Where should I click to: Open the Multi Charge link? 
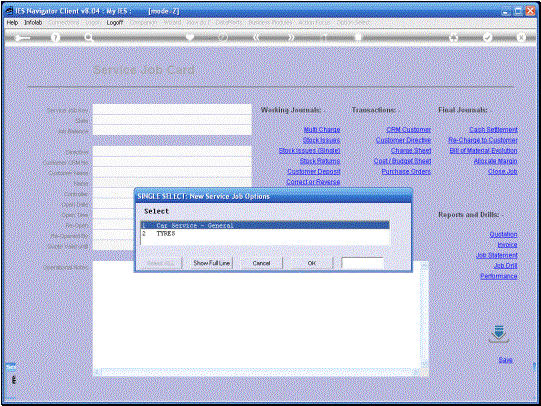[x=322, y=130]
